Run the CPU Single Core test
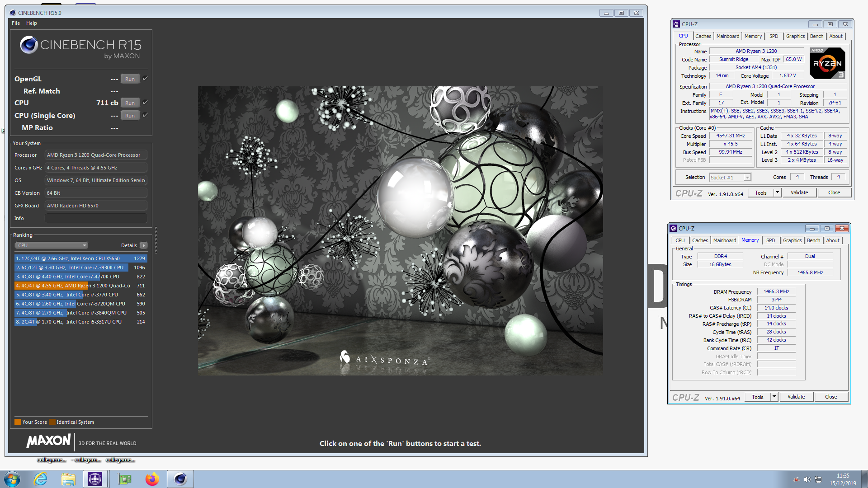 (130, 116)
